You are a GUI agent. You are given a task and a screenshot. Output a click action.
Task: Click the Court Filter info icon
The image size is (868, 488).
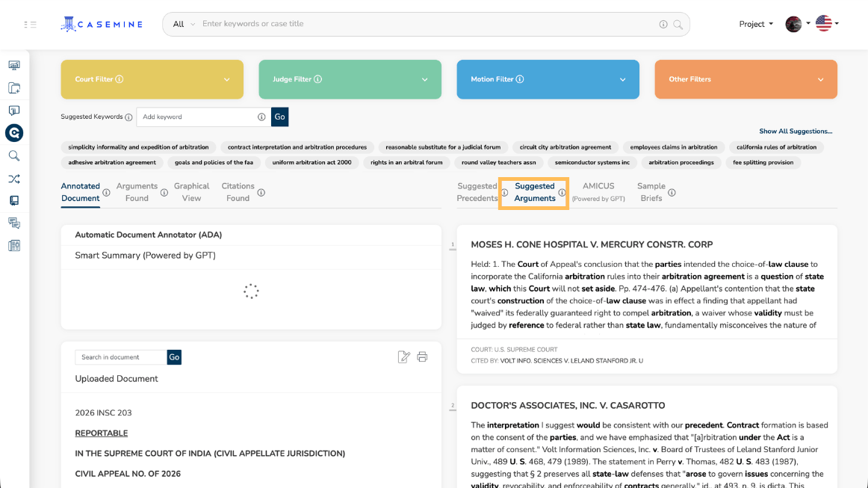click(x=120, y=79)
